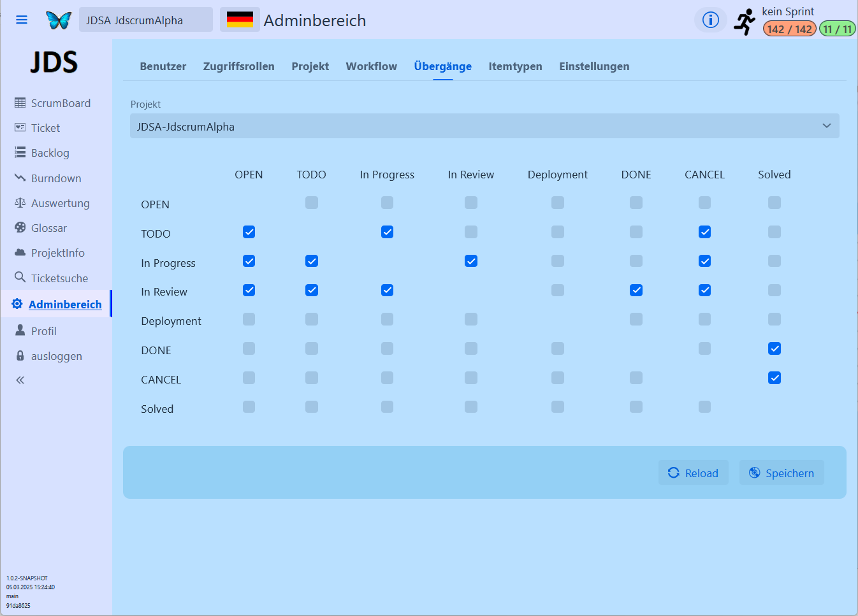The width and height of the screenshot is (858, 616).
Task: Click the running man sprint icon
Action: point(745,22)
